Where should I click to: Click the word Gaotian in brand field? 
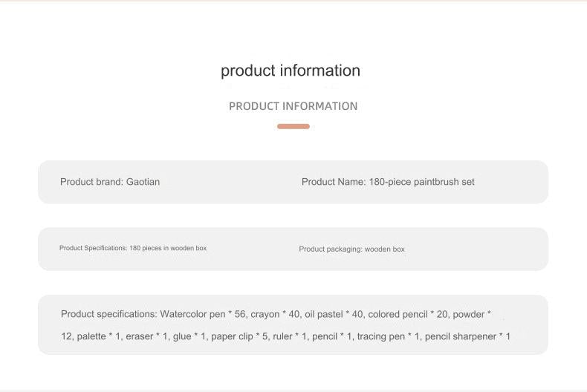pyautogui.click(x=143, y=182)
